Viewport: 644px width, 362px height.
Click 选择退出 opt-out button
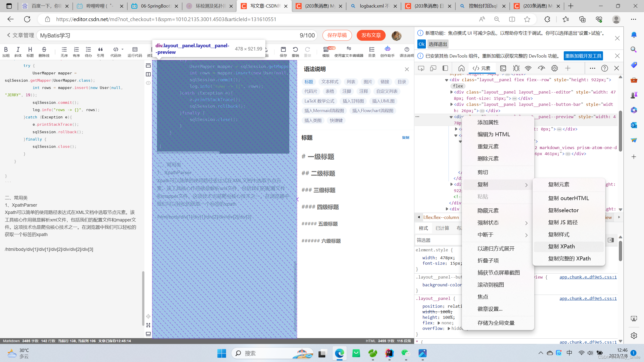click(438, 44)
